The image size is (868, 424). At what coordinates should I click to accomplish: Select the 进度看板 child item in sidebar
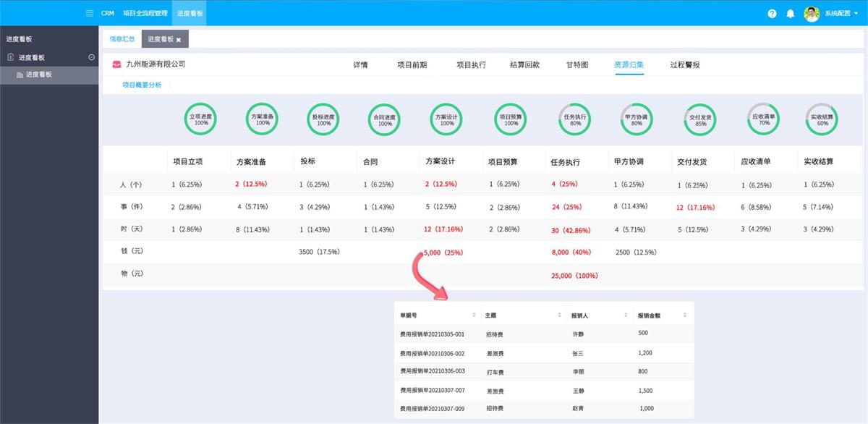pyautogui.click(x=39, y=75)
